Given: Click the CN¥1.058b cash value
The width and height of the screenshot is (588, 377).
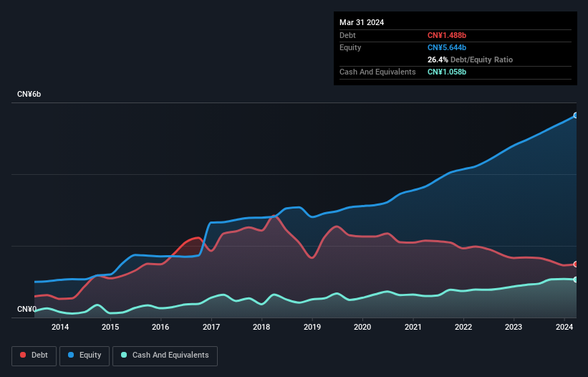Looking at the screenshot, I should coord(447,72).
